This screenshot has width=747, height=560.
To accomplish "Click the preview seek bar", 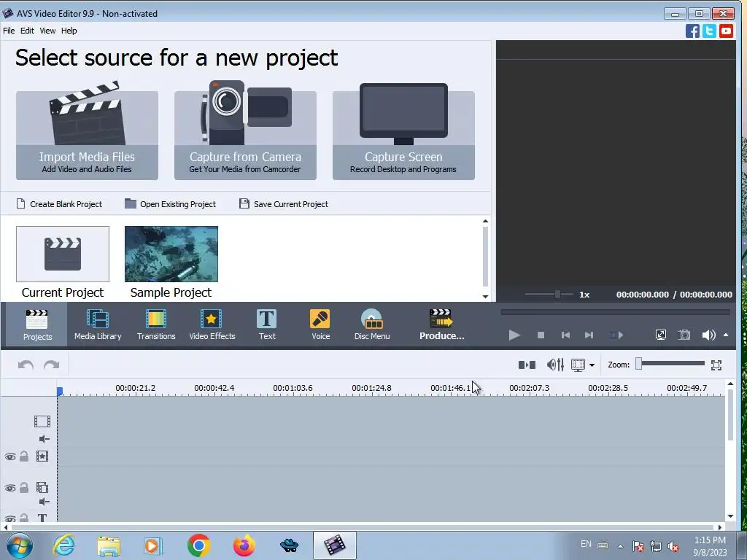I will coord(616,312).
